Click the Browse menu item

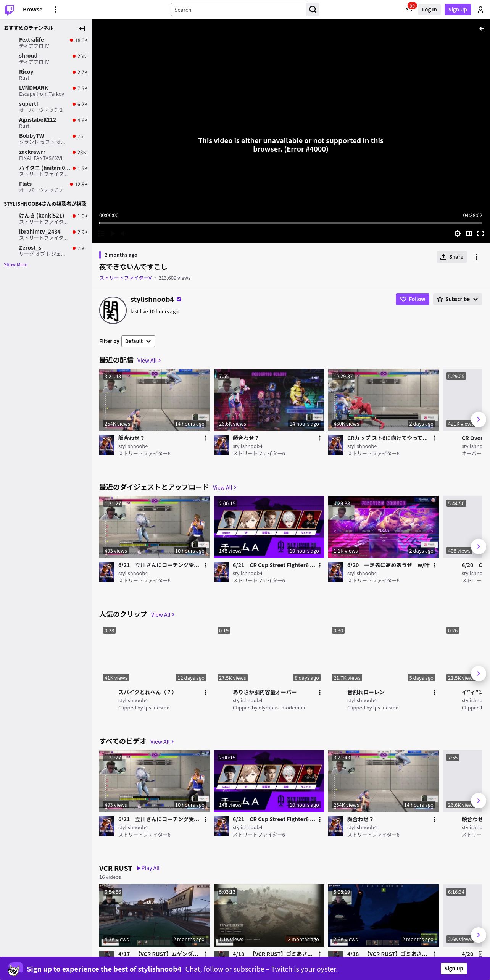pyautogui.click(x=32, y=10)
